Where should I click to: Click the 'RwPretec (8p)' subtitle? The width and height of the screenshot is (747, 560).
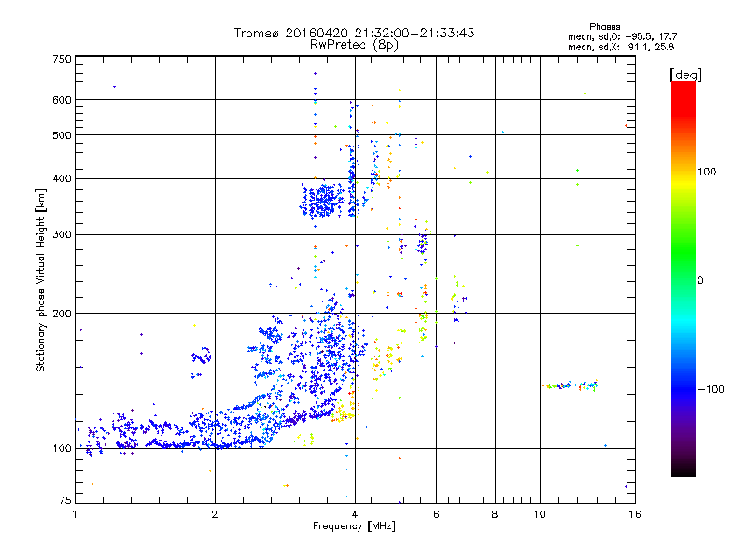(x=354, y=45)
